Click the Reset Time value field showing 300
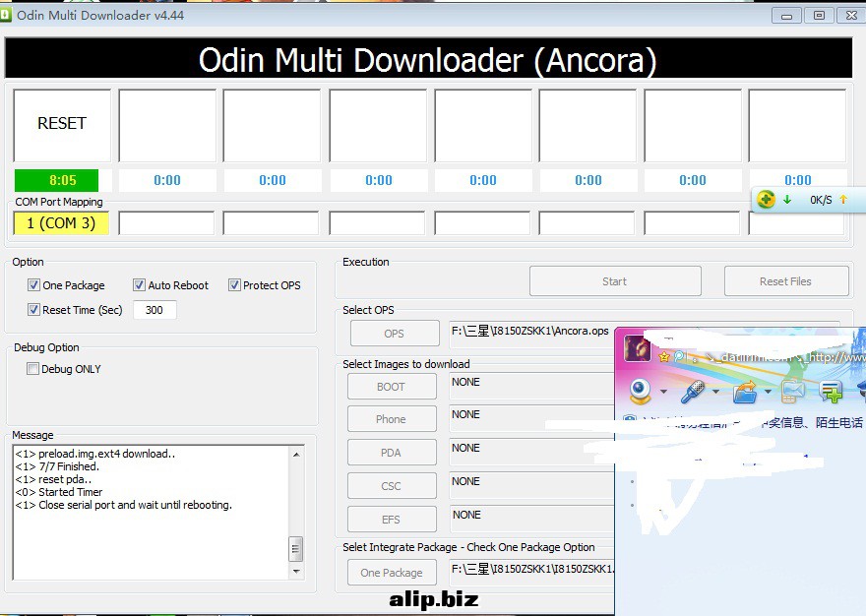This screenshot has width=866, height=616. [155, 310]
